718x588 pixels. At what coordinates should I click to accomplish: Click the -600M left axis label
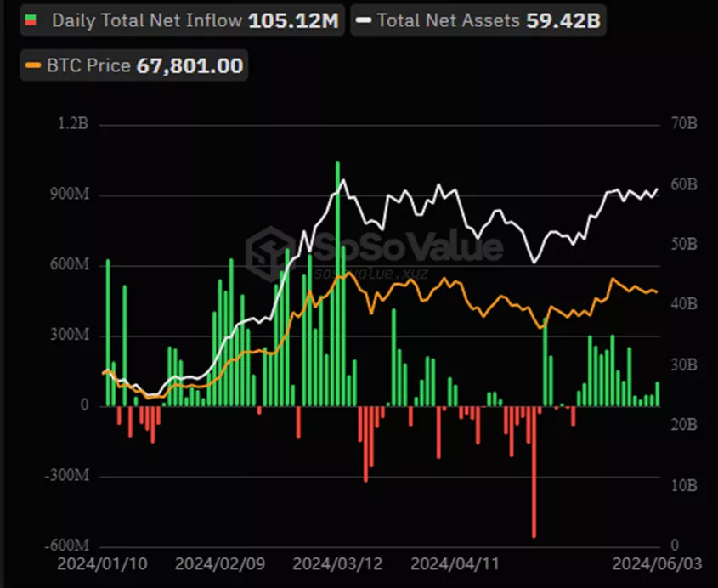[68, 546]
